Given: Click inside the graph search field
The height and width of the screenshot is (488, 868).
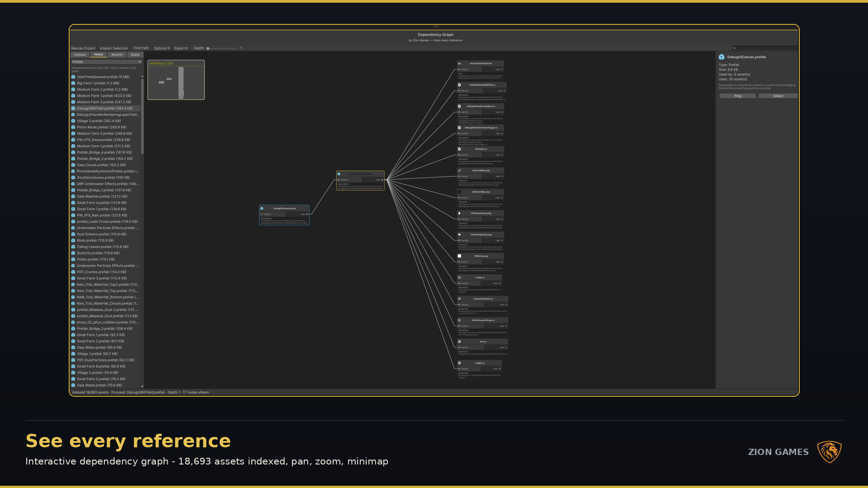Looking at the screenshot, I should (765, 48).
